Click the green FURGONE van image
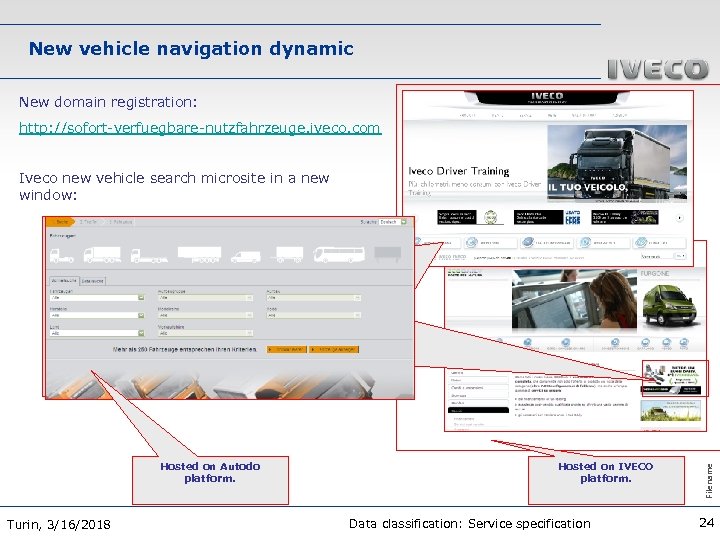This screenshot has height=540, width=720. click(x=669, y=304)
